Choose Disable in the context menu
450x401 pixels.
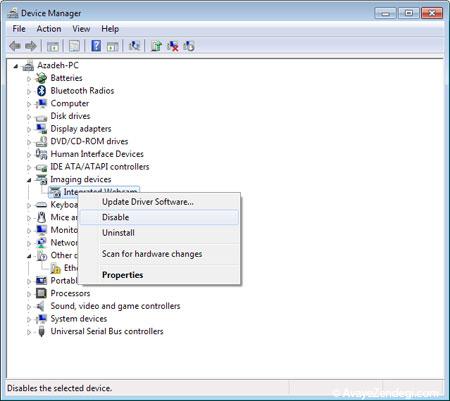click(x=159, y=217)
